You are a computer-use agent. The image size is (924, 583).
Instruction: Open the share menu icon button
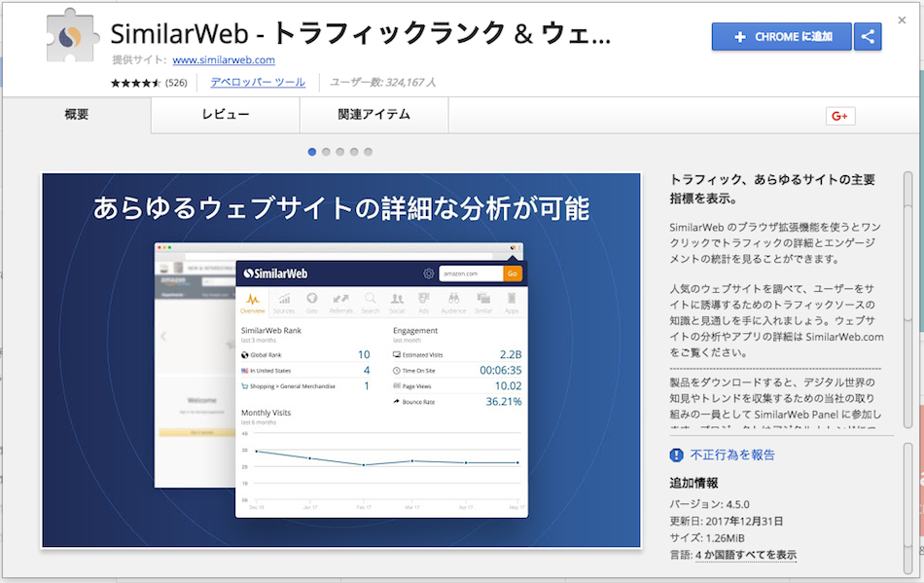[868, 37]
